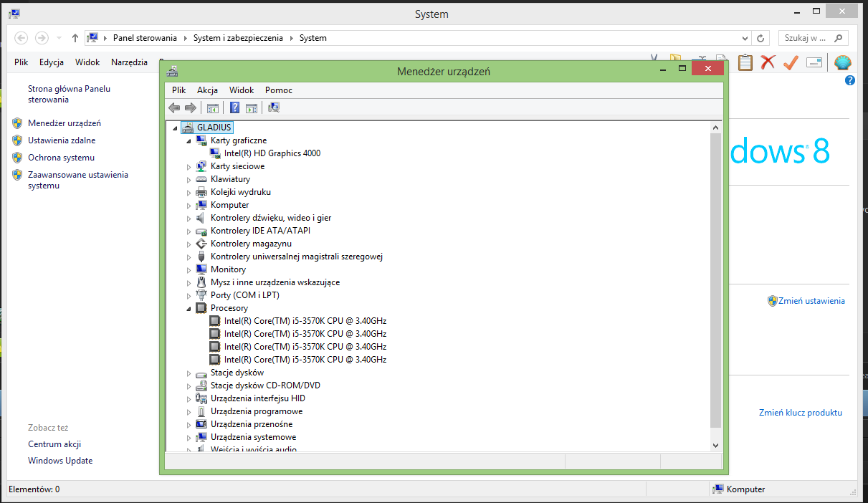The height and width of the screenshot is (503, 868).
Task: Click Zmień klucz produktu link
Action: click(801, 413)
